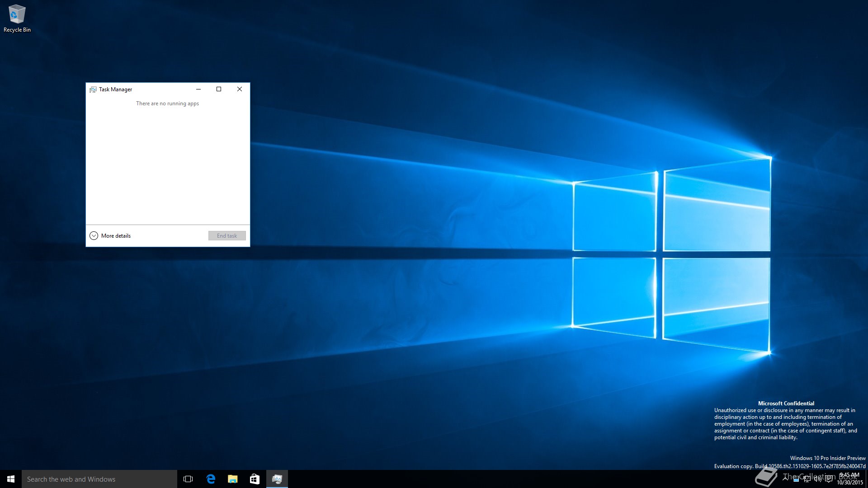Open the Windows Store from the taskbar
Screen dimensions: 868x488
click(x=255, y=479)
